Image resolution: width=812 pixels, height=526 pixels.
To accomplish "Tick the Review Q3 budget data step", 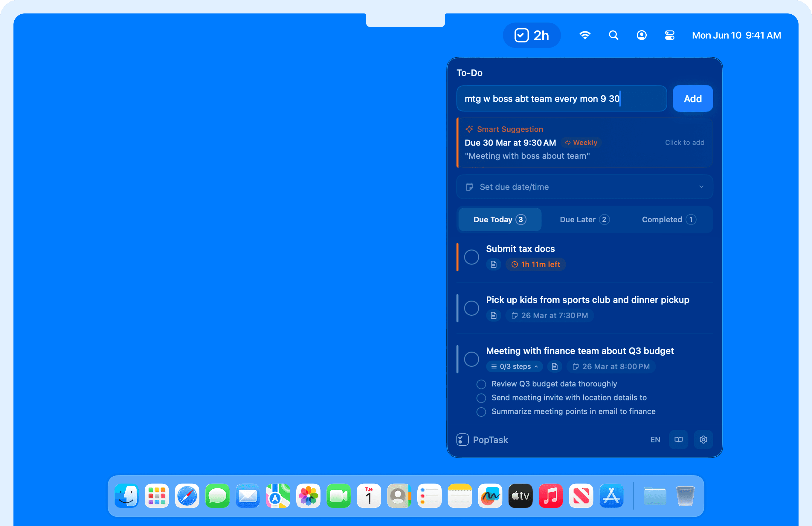I will pyautogui.click(x=481, y=384).
